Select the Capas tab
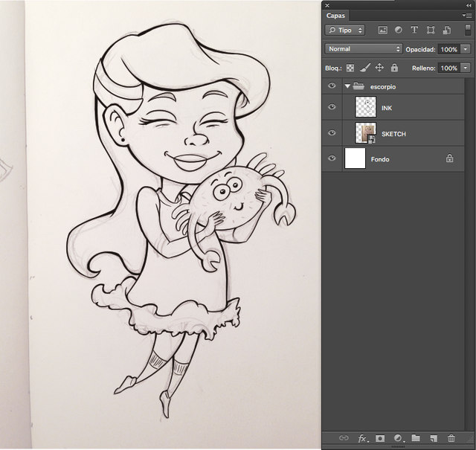The image size is (476, 450). (335, 16)
